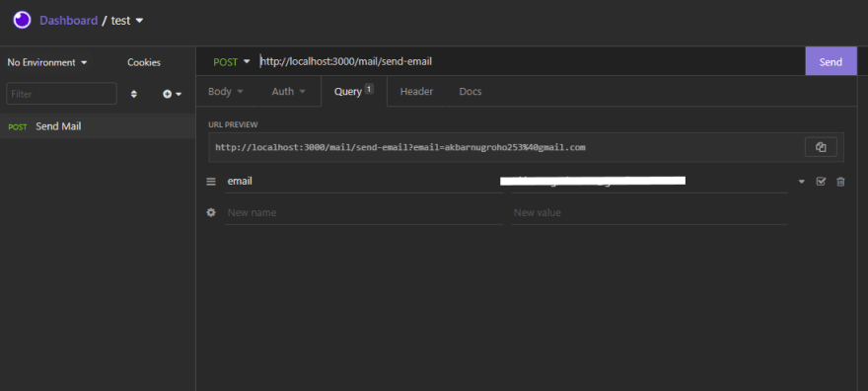868x391 pixels.
Task: Switch to the Query tab
Action: [x=354, y=92]
